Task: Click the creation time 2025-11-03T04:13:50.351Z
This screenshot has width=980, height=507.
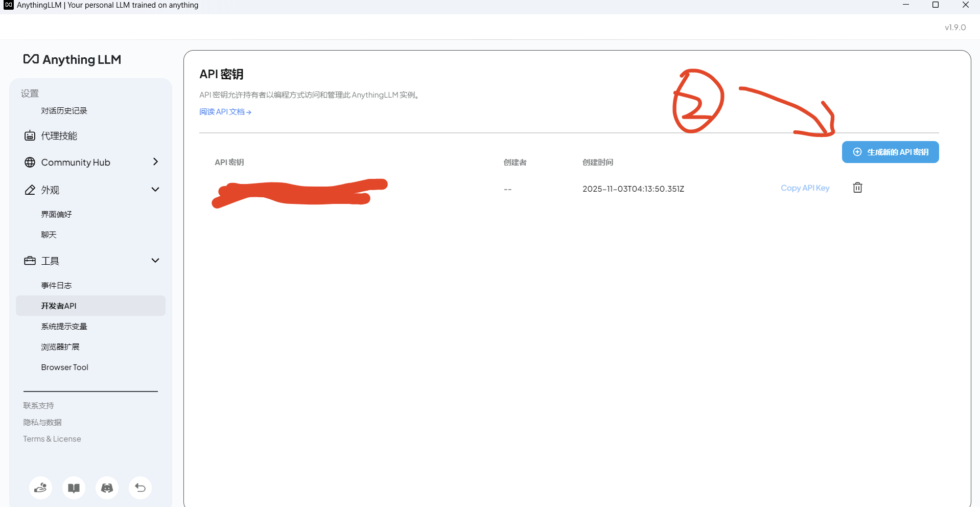Action: (x=634, y=189)
